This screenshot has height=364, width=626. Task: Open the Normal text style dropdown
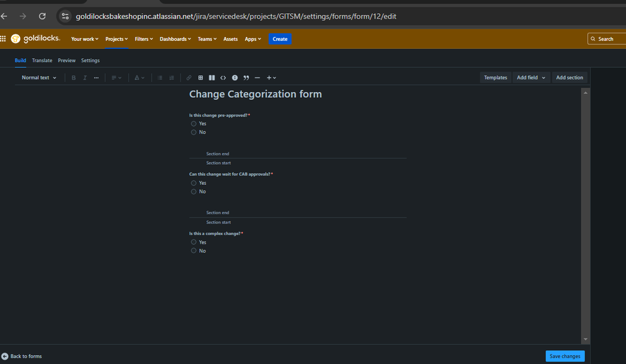tap(39, 78)
